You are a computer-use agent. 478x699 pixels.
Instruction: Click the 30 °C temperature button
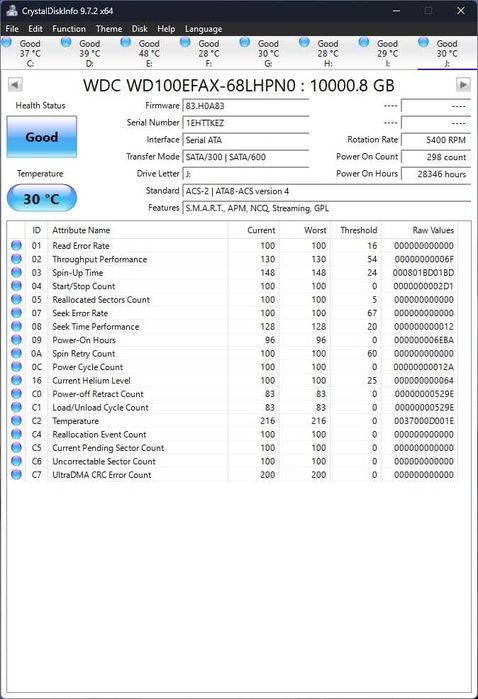pos(42,198)
